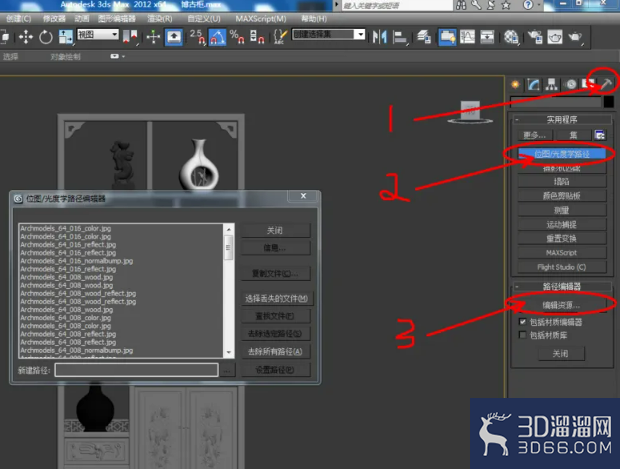Click the star favorites icon in title bar
Image resolution: width=620 pixels, height=469 pixels.
[506, 5]
